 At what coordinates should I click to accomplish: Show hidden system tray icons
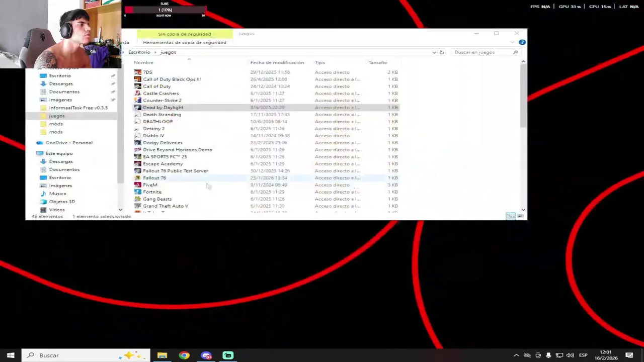point(516,355)
